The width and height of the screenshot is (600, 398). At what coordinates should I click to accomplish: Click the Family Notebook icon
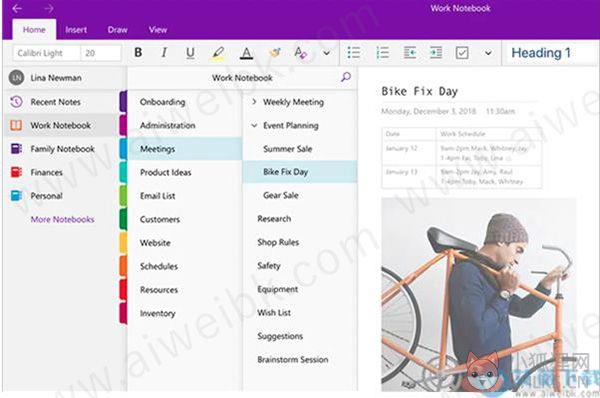tap(16, 148)
